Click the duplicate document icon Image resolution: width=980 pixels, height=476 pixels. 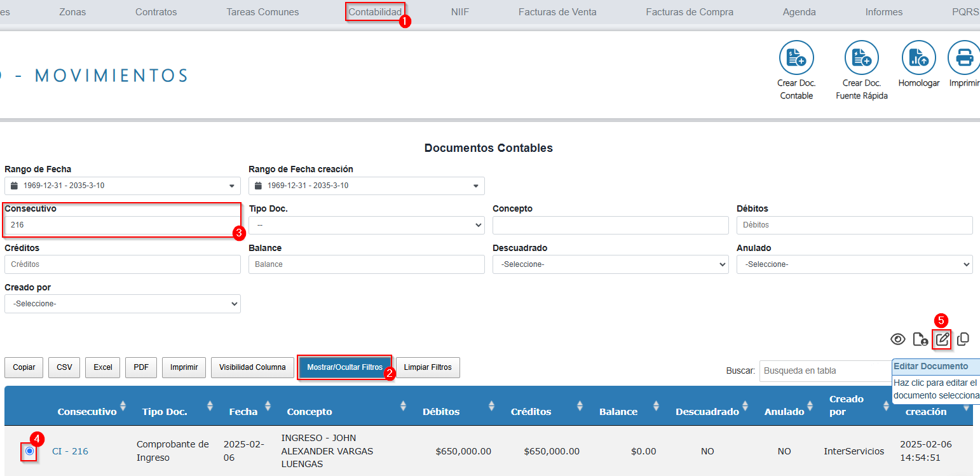963,339
